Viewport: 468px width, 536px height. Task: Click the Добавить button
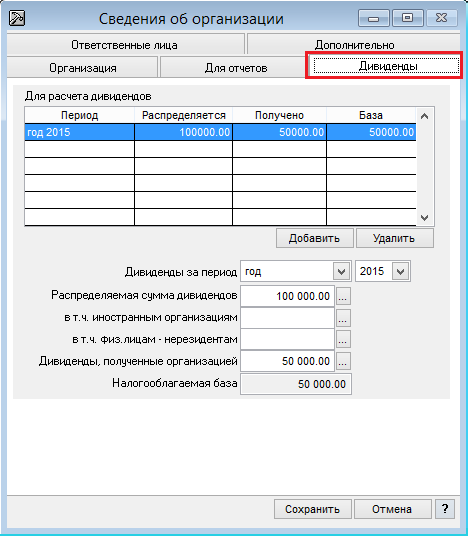[x=315, y=238]
